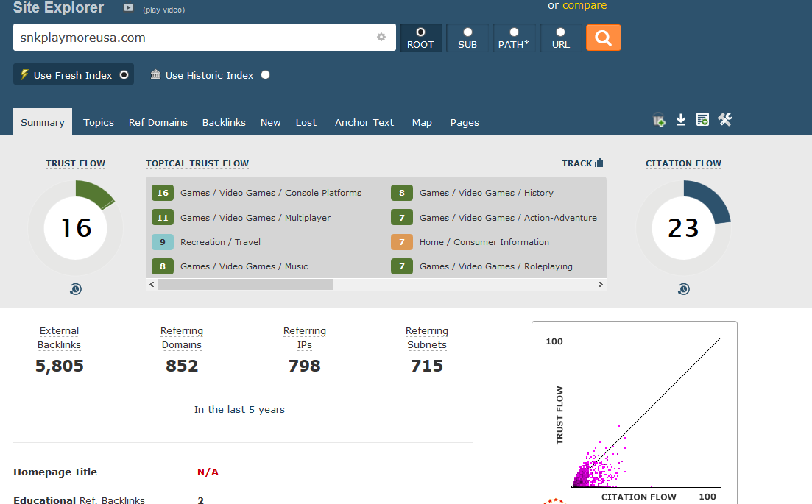
Task: Click history icon under Trust Flow chart
Action: (75, 289)
